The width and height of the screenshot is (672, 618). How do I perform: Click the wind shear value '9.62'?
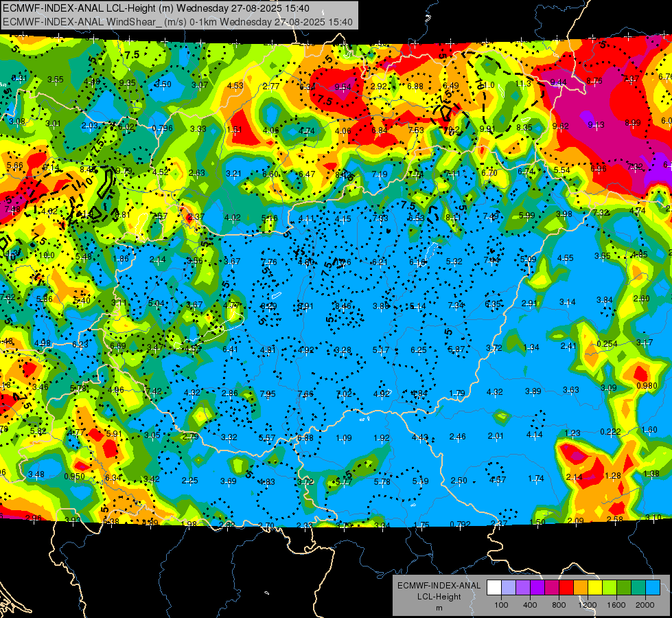pyautogui.click(x=561, y=126)
